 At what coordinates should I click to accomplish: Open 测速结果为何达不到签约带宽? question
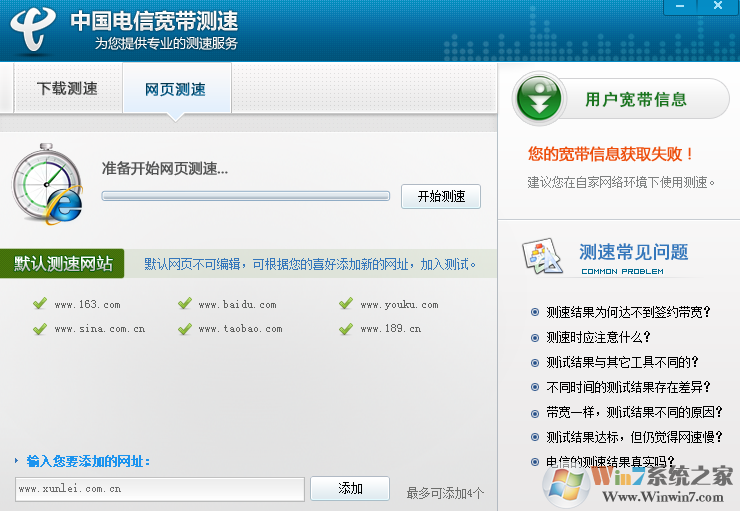click(628, 312)
